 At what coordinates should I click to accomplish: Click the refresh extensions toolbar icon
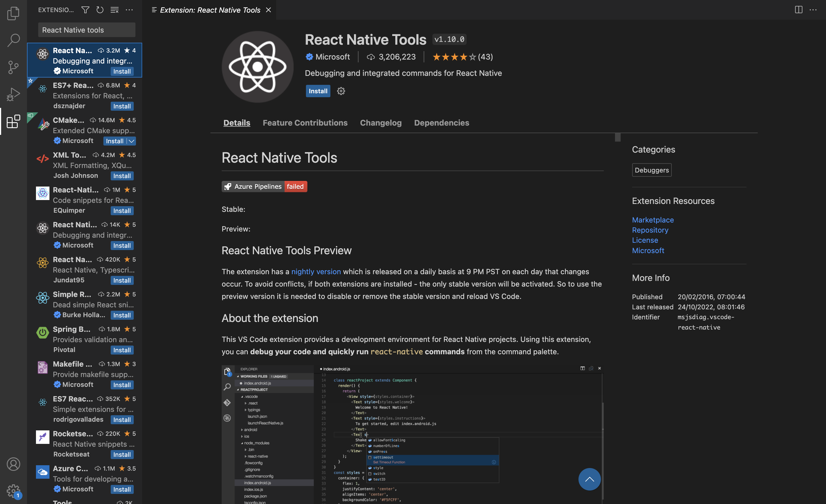(x=100, y=10)
